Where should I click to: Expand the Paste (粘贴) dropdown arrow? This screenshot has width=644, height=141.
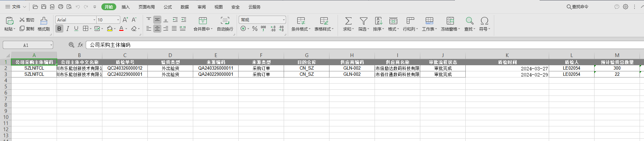click(x=15, y=29)
